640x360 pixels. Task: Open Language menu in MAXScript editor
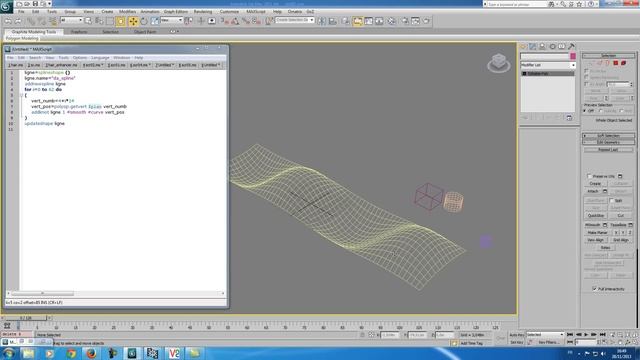(100, 58)
